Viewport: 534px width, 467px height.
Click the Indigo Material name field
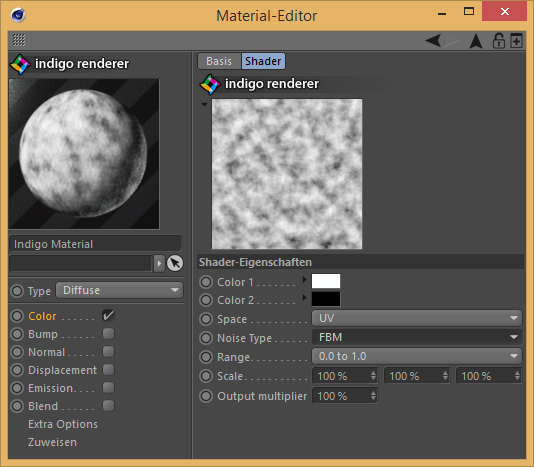tap(95, 244)
